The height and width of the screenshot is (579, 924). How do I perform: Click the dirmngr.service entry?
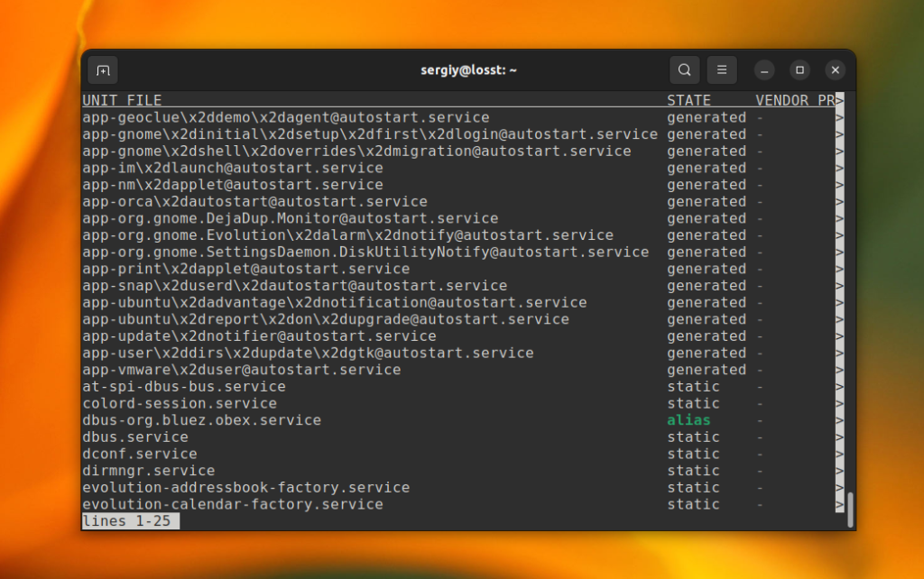tap(149, 471)
